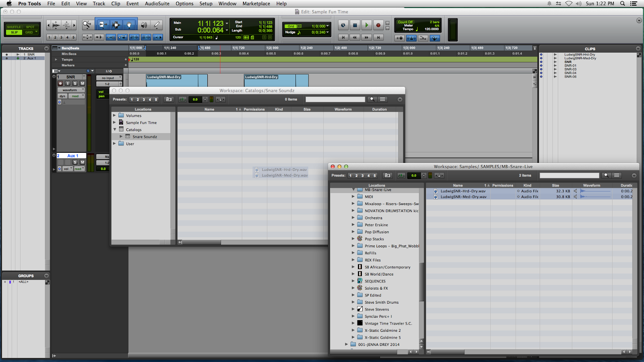Click the preview volume 0.0 field in MB-Snare-Live workspace
644x362 pixels.
click(x=414, y=175)
